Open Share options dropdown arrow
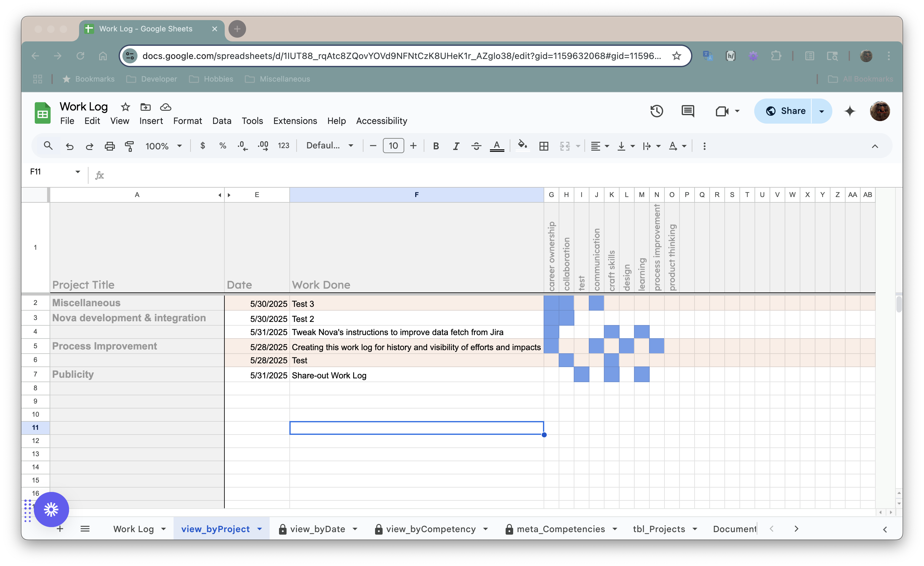 point(821,111)
